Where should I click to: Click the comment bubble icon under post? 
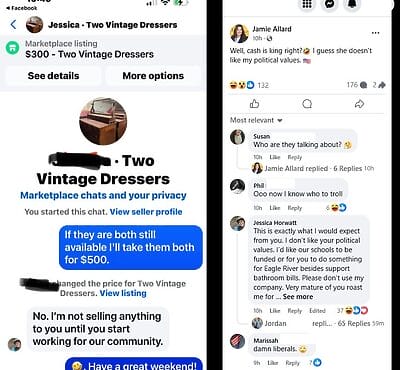[x=307, y=104]
